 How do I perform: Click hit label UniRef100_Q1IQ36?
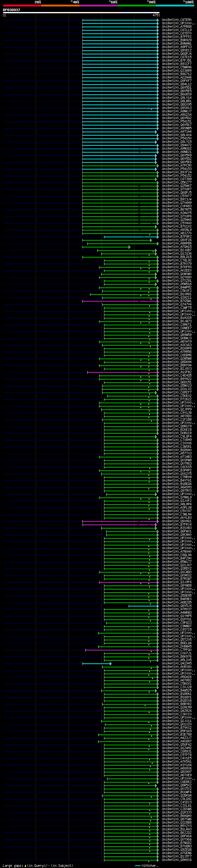click(x=176, y=254)
